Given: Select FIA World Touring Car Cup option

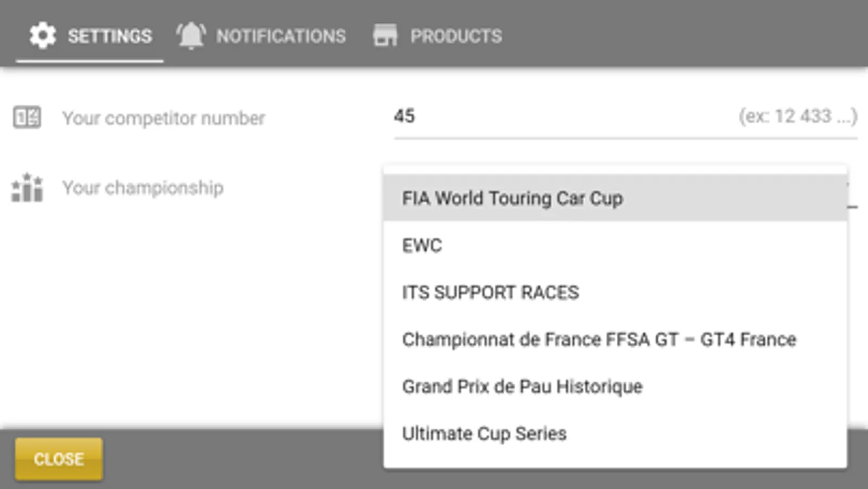Looking at the screenshot, I should pyautogui.click(x=512, y=198).
